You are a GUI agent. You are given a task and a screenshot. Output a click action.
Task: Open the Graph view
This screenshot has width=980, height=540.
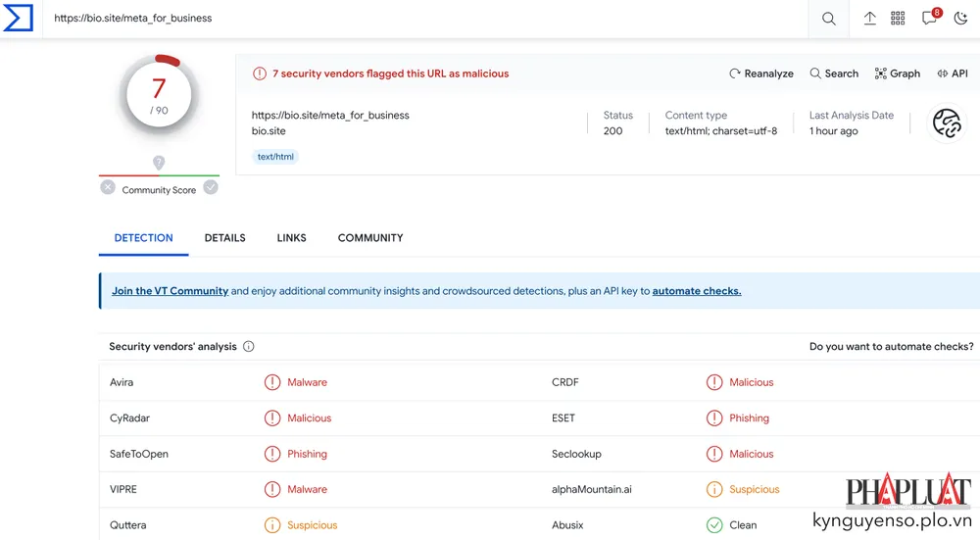click(x=897, y=74)
